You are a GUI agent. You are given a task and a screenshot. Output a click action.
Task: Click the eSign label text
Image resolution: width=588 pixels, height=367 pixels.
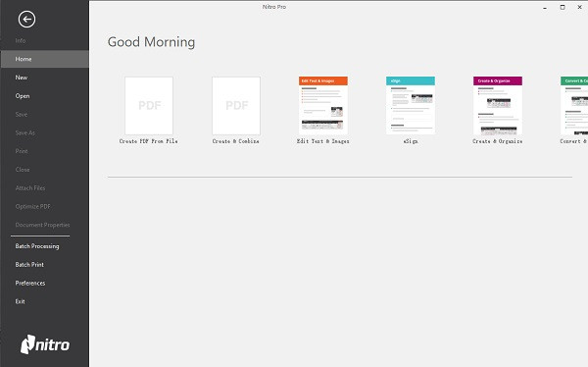(x=411, y=141)
